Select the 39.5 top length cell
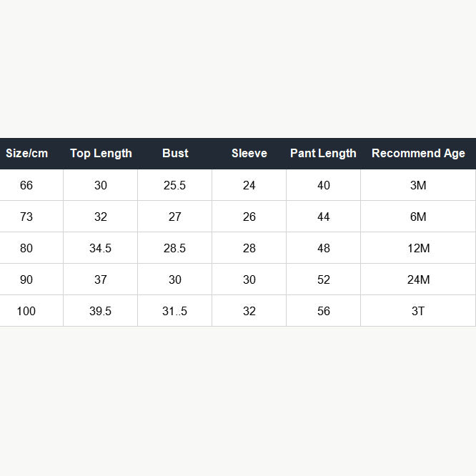This screenshot has width=476, height=476. (x=101, y=311)
